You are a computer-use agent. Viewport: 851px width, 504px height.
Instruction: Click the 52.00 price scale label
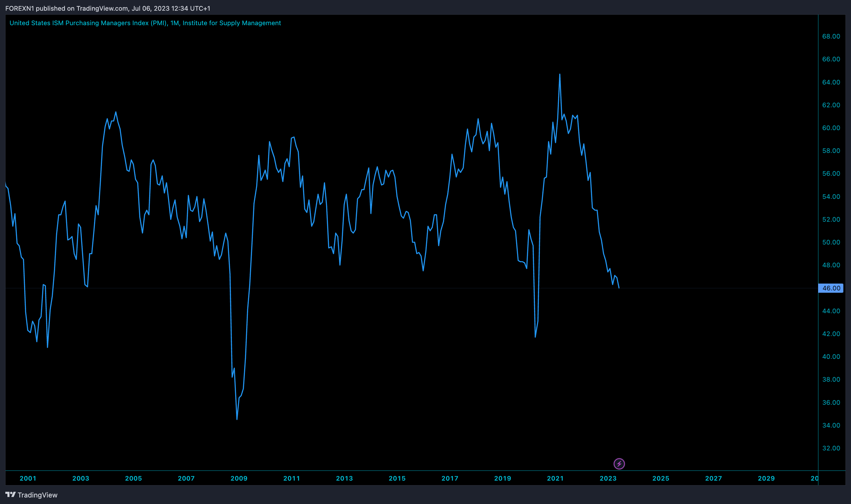coord(831,219)
